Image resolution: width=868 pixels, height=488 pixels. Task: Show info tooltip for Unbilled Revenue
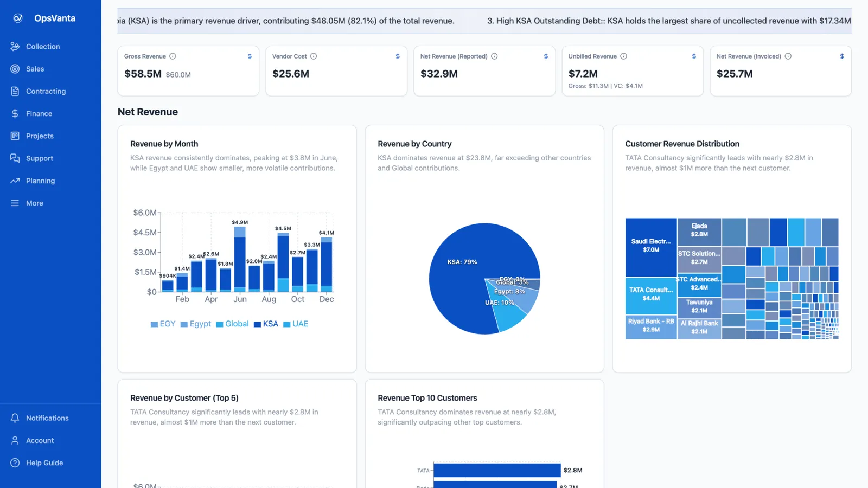point(623,56)
